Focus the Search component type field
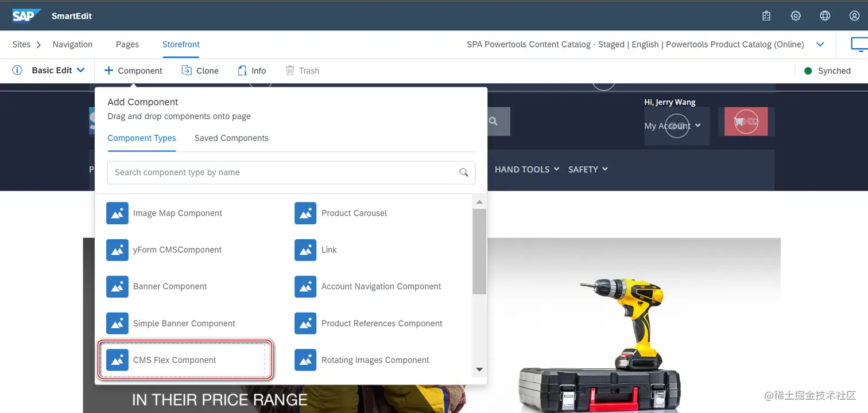 [x=291, y=172]
